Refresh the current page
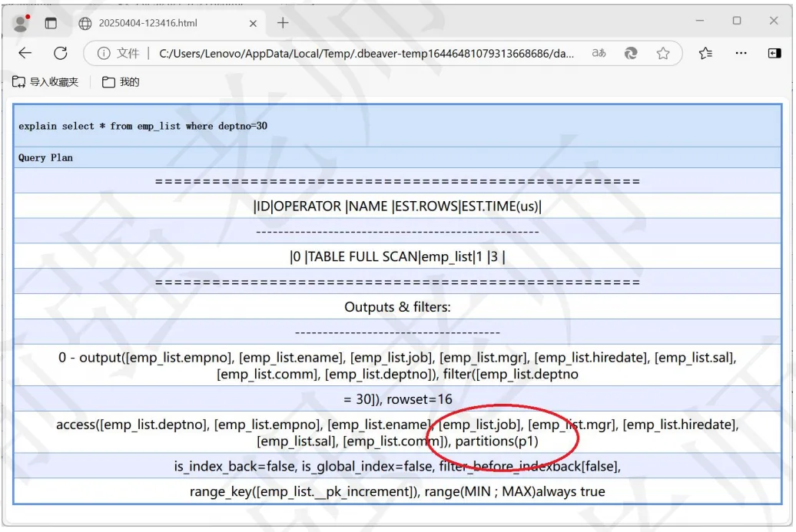 61,53
